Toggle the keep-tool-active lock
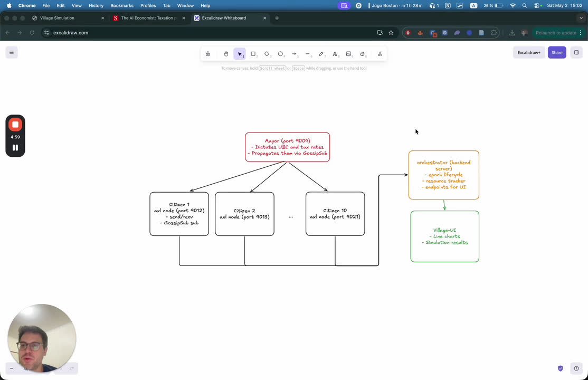588x380 pixels. [208, 54]
